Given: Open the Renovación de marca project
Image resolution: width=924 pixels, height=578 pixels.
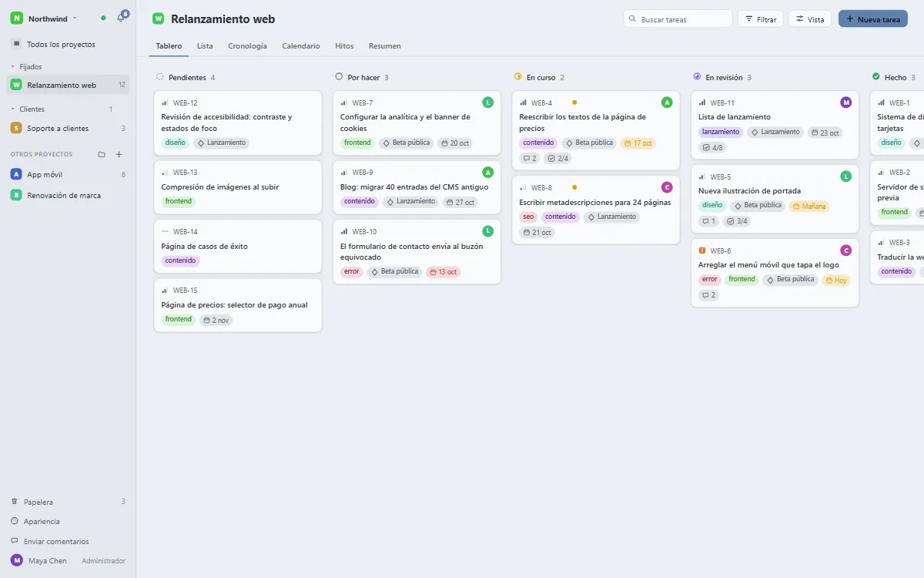Looking at the screenshot, I should click(x=68, y=195).
